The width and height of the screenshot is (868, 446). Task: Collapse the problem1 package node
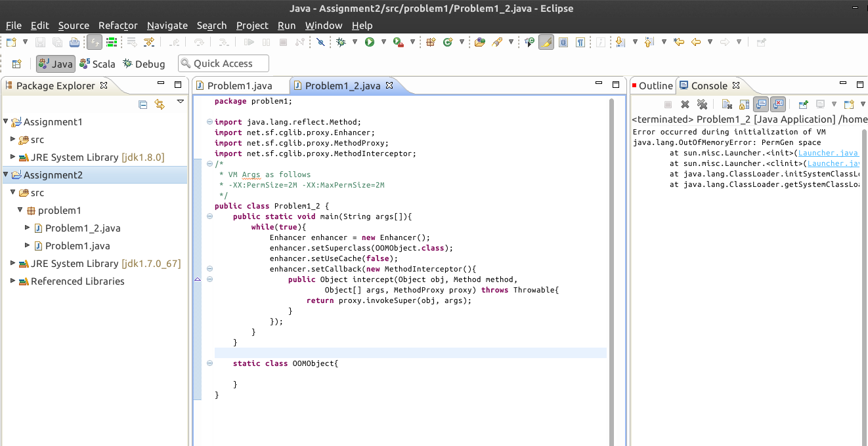pos(20,210)
